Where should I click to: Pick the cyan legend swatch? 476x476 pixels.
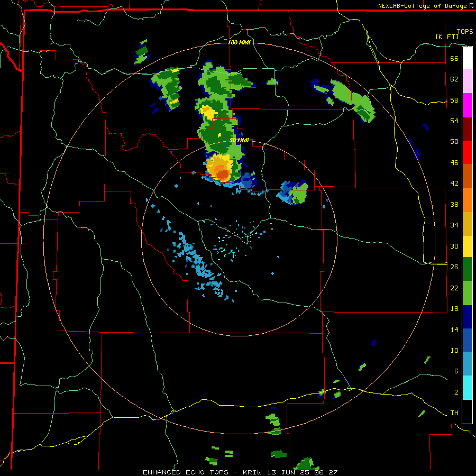(x=467, y=388)
